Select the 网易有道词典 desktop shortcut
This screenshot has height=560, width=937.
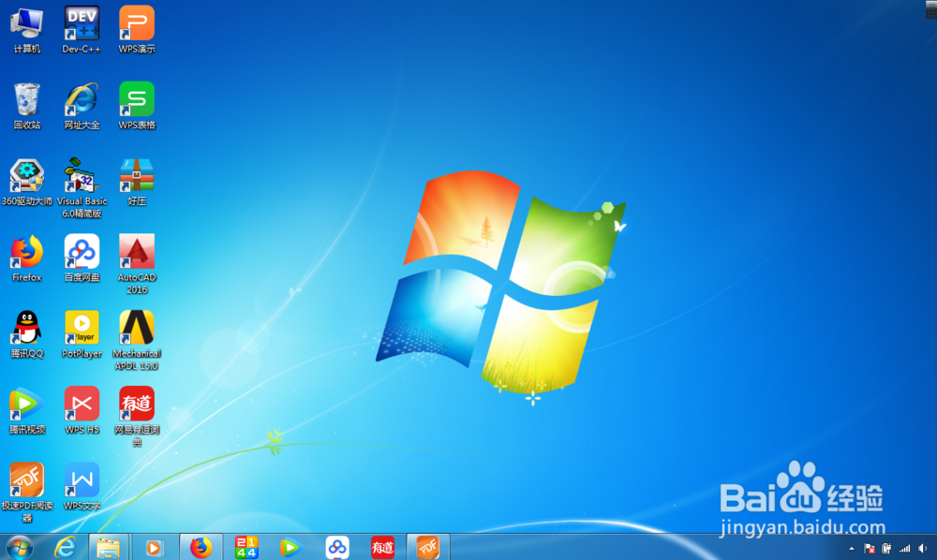(x=137, y=418)
